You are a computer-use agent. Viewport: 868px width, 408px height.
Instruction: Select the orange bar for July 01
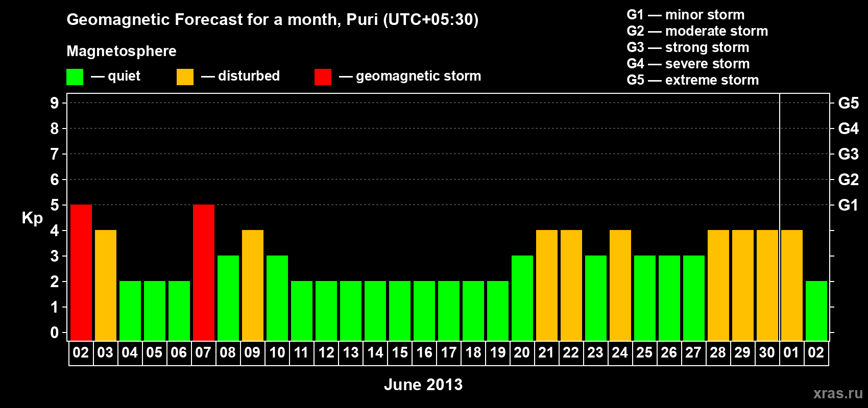click(x=792, y=285)
